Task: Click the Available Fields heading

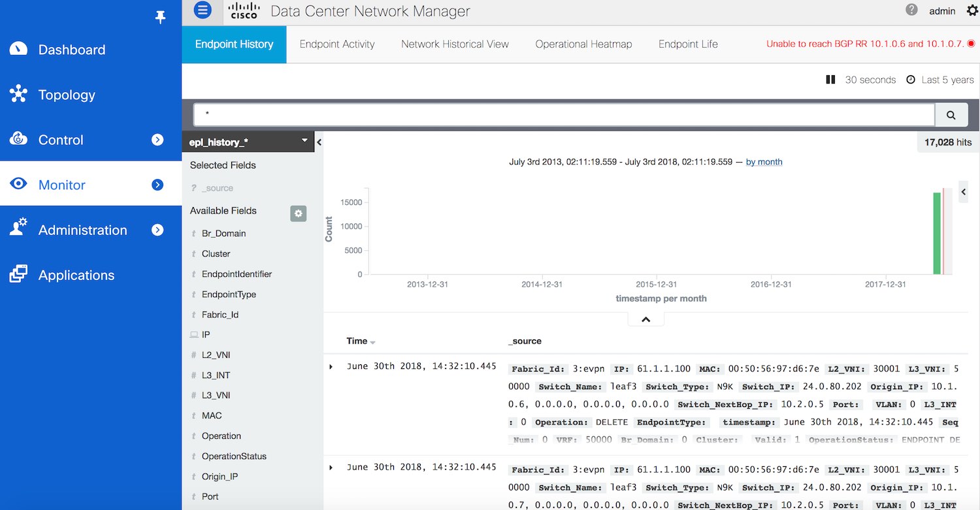Action: tap(223, 210)
